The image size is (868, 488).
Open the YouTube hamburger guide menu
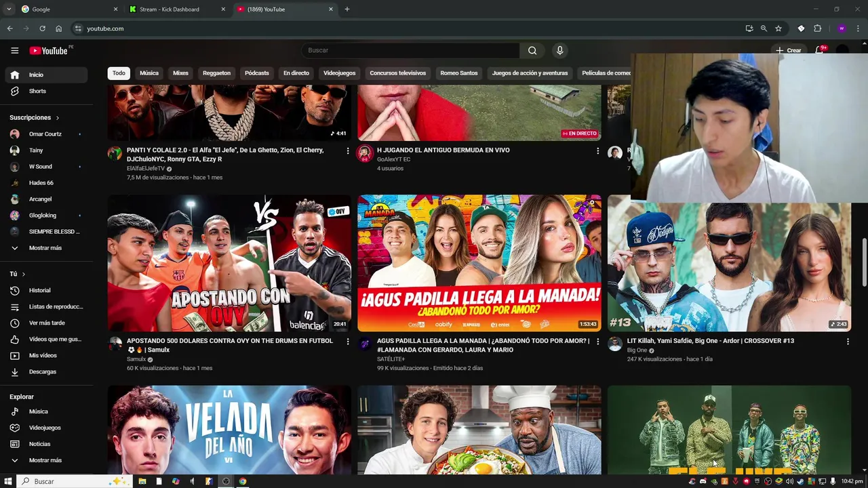14,50
